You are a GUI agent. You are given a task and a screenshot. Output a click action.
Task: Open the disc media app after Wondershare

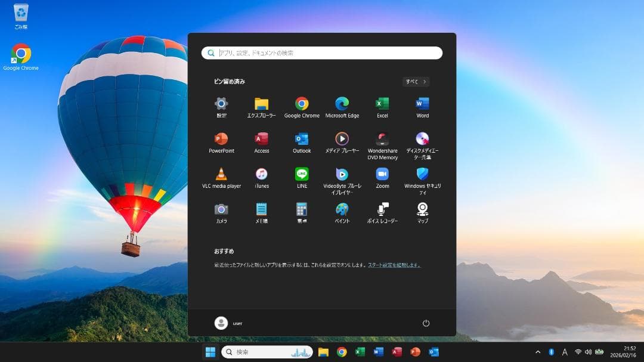coord(423,146)
